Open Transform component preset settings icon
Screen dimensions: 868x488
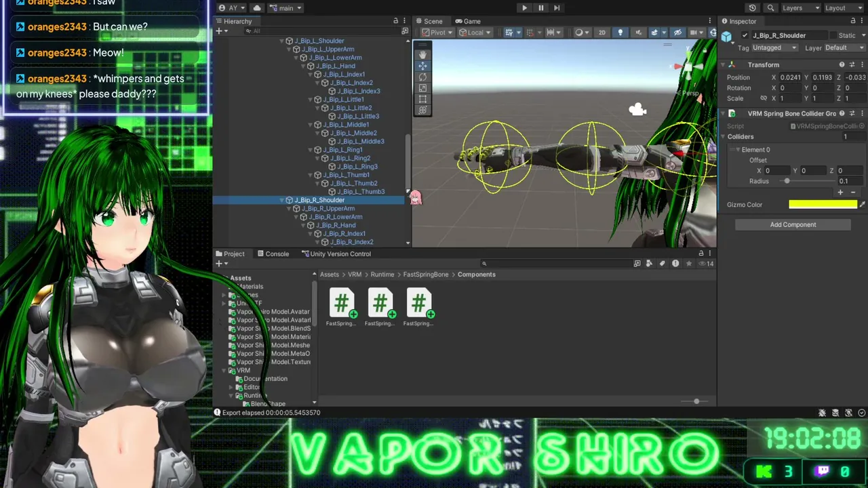pyautogui.click(x=852, y=65)
